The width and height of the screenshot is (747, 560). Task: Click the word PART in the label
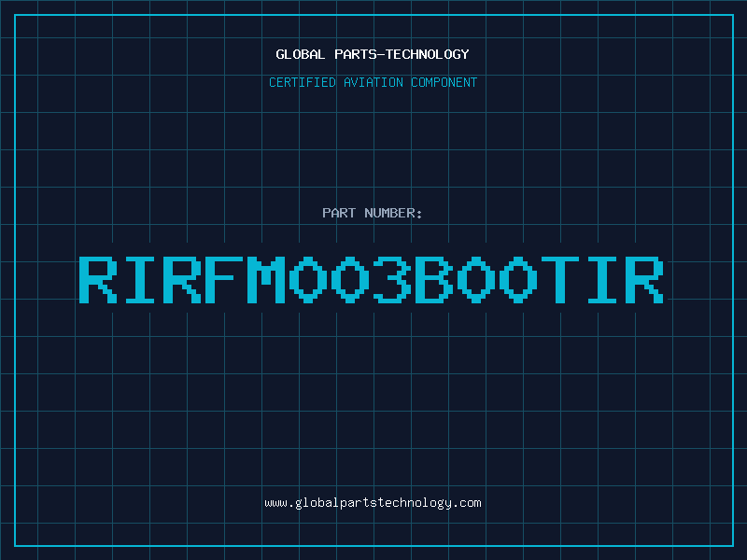339,213
